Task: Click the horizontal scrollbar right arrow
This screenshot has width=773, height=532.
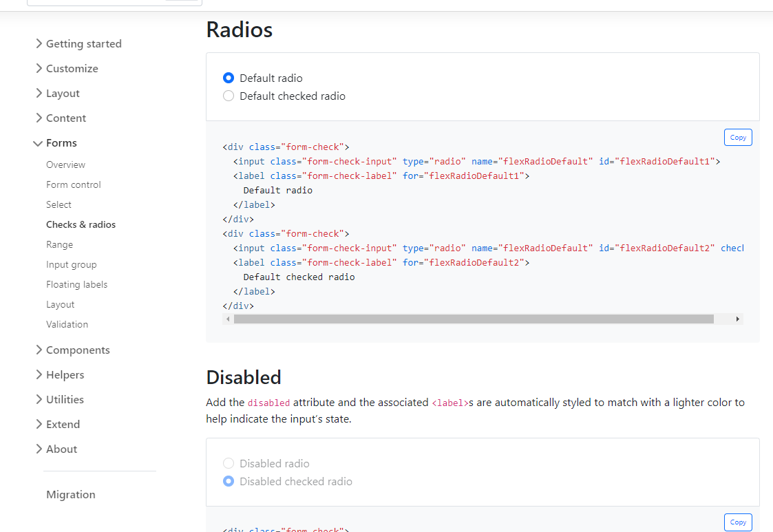Action: 738,319
